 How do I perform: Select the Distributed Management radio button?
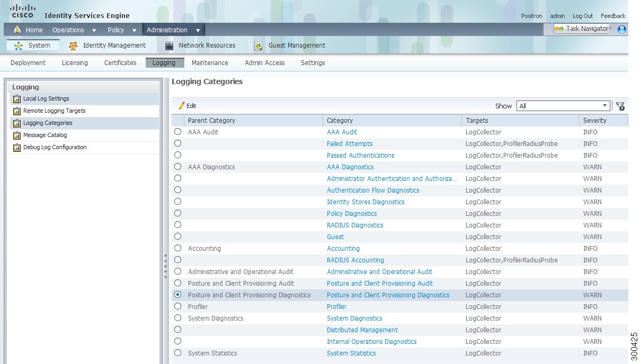[177, 330]
